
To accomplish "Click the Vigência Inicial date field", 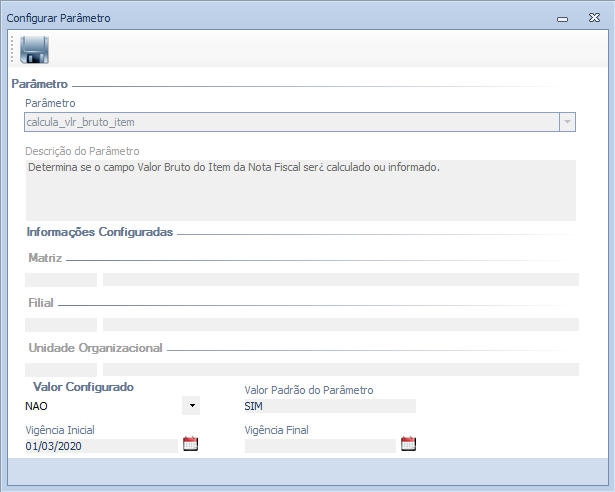I will (x=100, y=446).
